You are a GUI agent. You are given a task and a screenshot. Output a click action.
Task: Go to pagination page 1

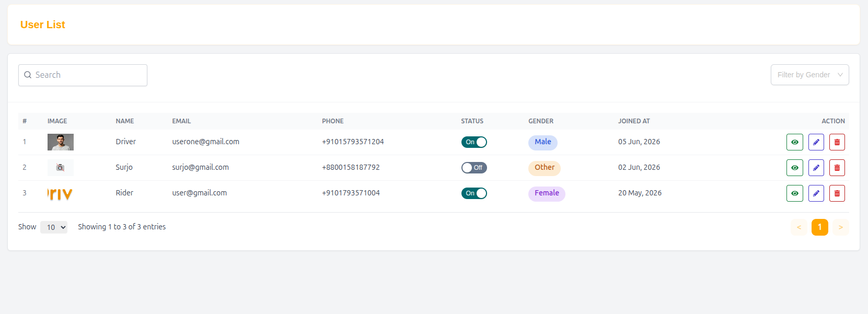(x=819, y=227)
